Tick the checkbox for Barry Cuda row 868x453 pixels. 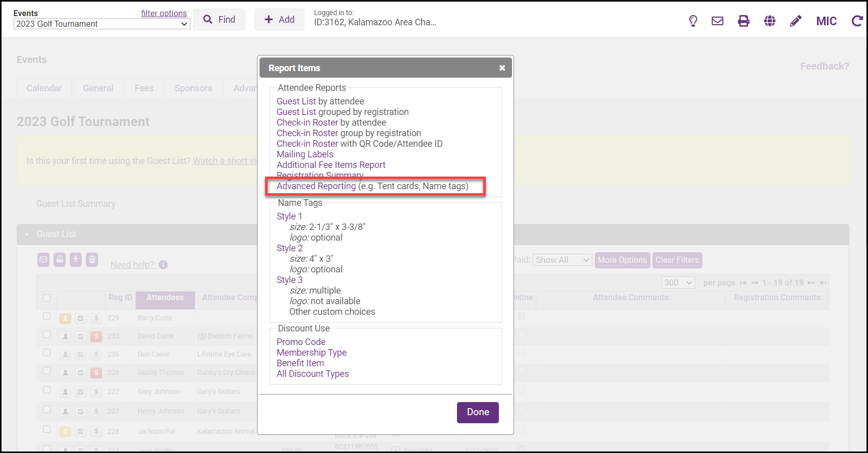point(47,316)
